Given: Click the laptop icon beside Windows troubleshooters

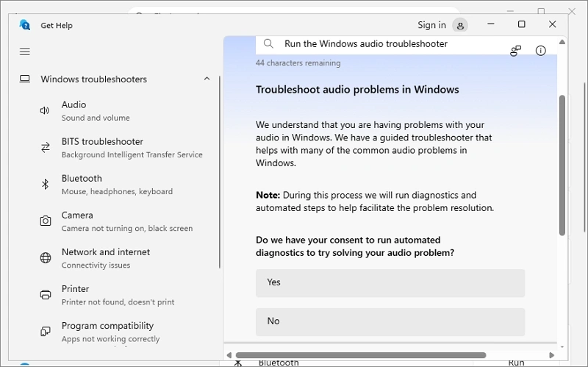Looking at the screenshot, I should pyautogui.click(x=25, y=79).
